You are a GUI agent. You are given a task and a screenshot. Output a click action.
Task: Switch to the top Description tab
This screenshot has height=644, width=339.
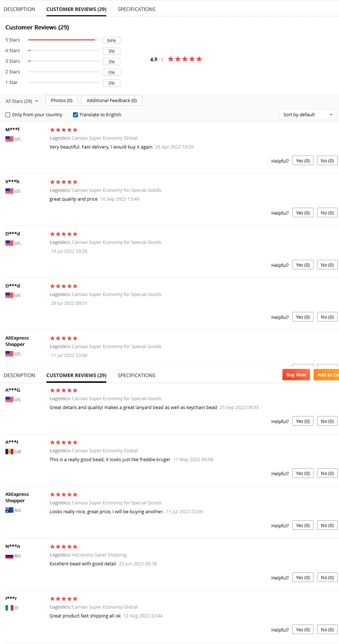point(19,9)
